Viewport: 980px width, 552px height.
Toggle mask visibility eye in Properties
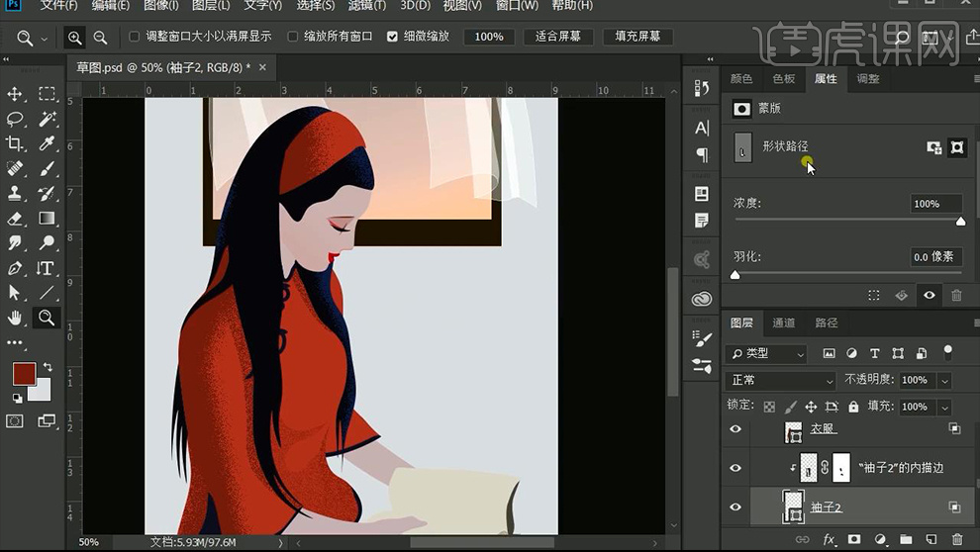point(930,295)
